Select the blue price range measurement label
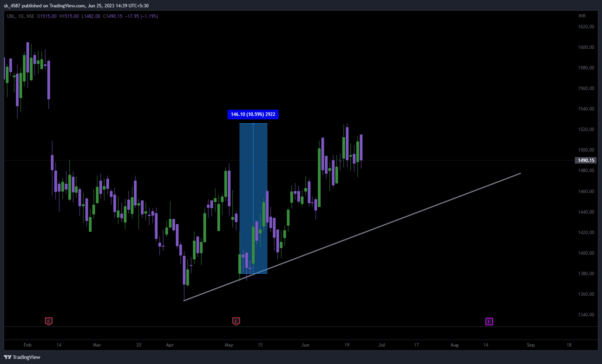Image resolution: width=602 pixels, height=364 pixels. [x=253, y=114]
